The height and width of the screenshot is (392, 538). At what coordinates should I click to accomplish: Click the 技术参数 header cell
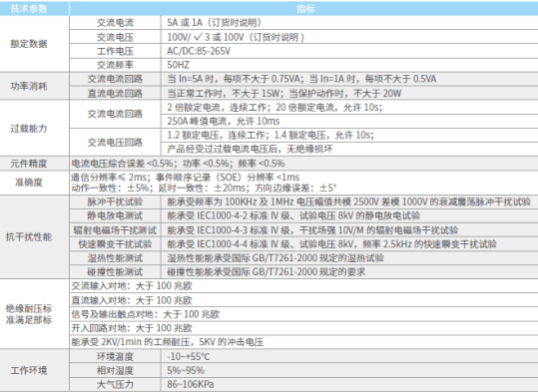tap(34, 9)
